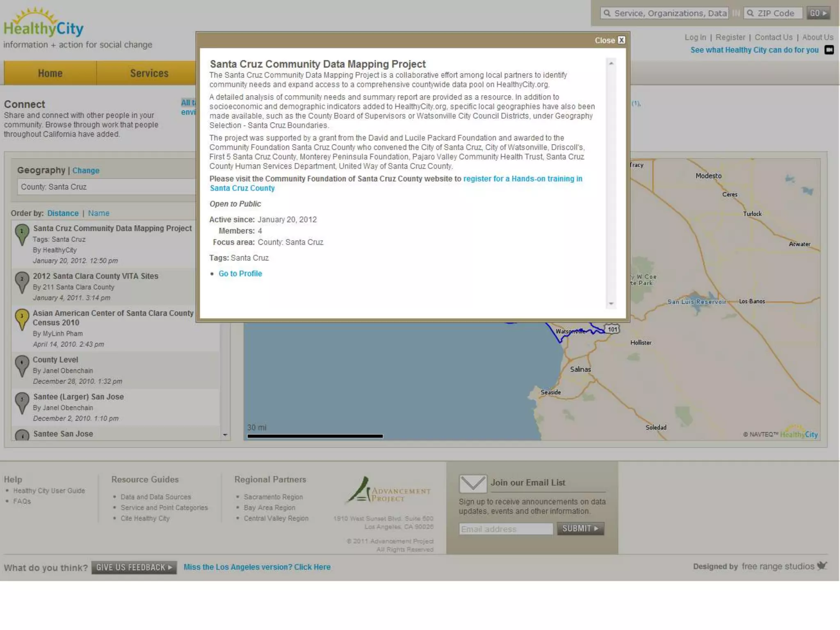Click the Change geography link
The width and height of the screenshot is (840, 630).
[86, 171]
